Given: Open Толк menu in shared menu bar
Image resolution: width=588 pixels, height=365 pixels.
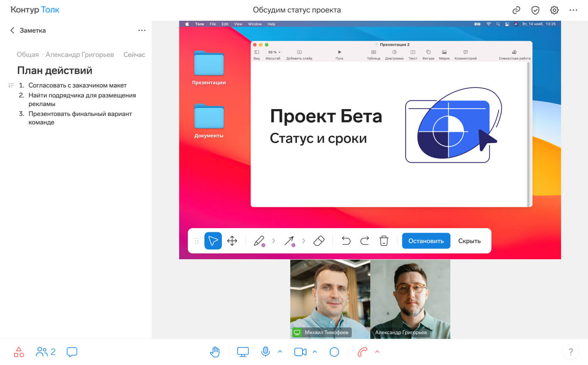Looking at the screenshot, I should 199,24.
